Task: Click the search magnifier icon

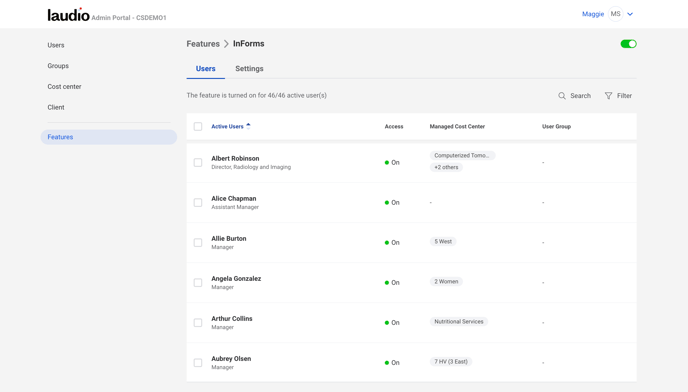Action: pos(562,96)
